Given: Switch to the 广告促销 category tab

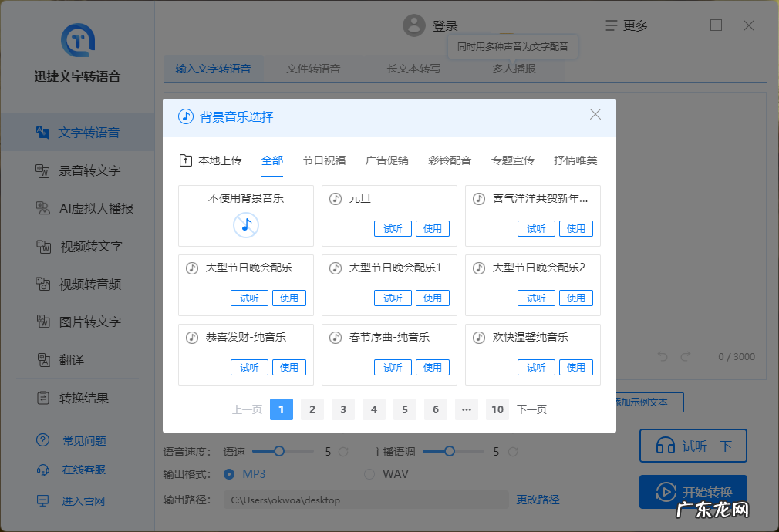Looking at the screenshot, I should 386,160.
